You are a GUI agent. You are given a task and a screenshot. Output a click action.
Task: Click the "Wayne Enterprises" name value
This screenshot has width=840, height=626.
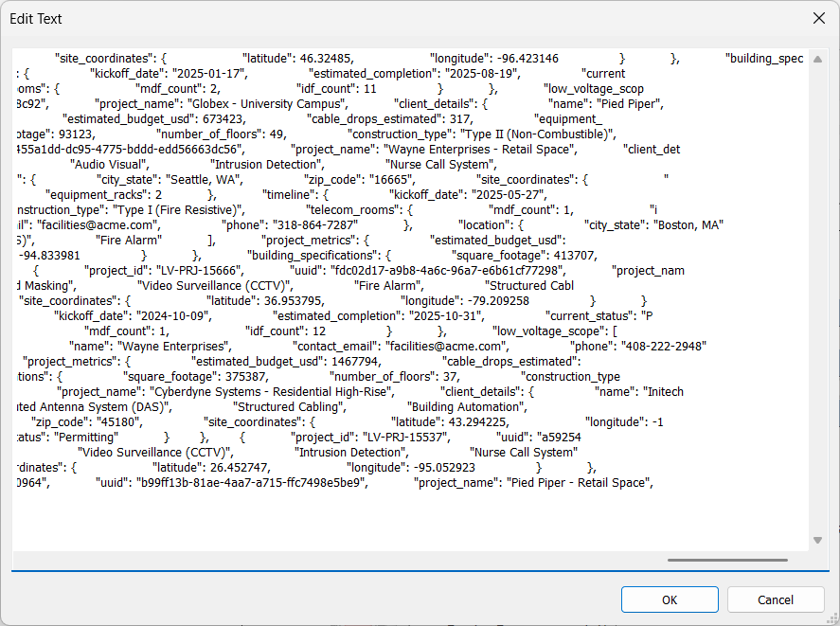pyautogui.click(x=174, y=347)
